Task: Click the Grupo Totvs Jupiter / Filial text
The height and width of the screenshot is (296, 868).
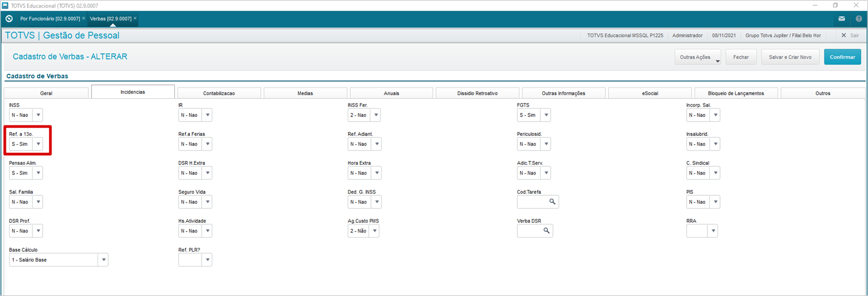Action: (783, 36)
